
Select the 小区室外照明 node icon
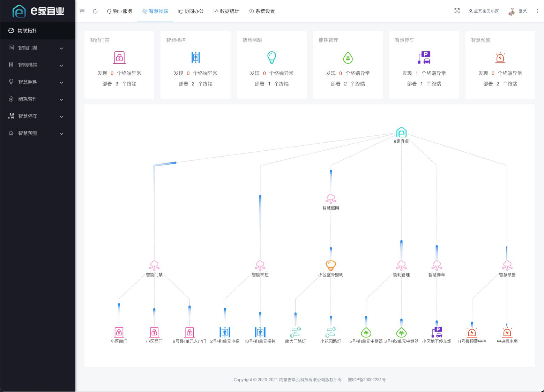(x=330, y=265)
